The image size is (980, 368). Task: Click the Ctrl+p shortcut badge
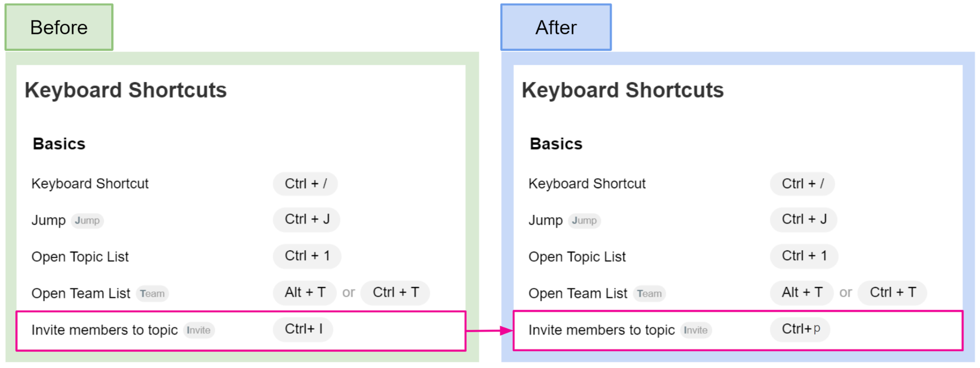[800, 329]
